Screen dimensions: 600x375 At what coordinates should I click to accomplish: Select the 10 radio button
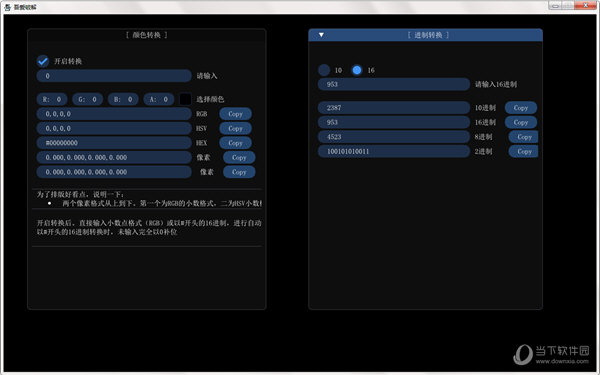pos(324,70)
